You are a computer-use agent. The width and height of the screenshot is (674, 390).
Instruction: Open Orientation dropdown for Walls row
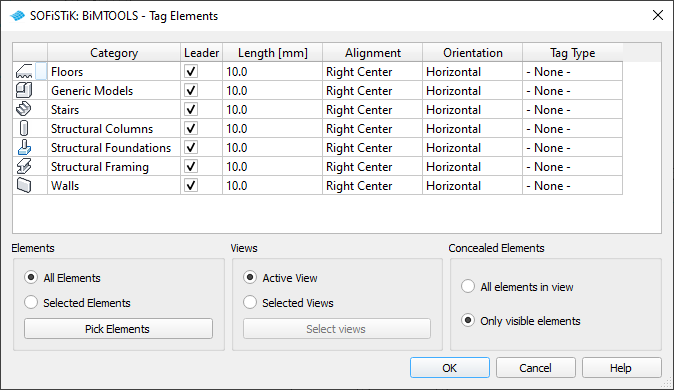pyautogui.click(x=472, y=185)
